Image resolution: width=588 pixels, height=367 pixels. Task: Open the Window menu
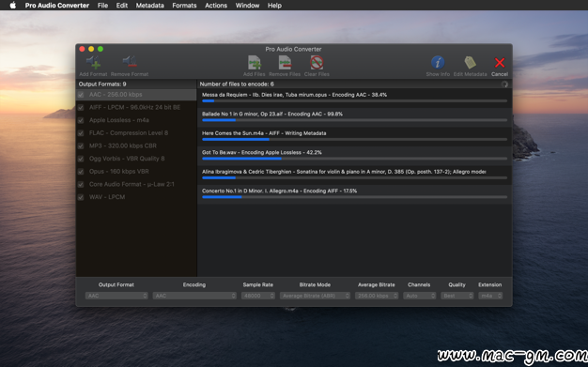247,6
